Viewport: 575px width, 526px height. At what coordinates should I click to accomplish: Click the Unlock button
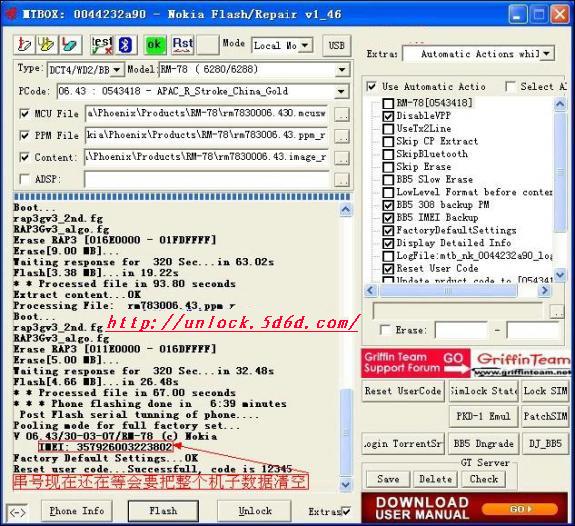[x=254, y=511]
